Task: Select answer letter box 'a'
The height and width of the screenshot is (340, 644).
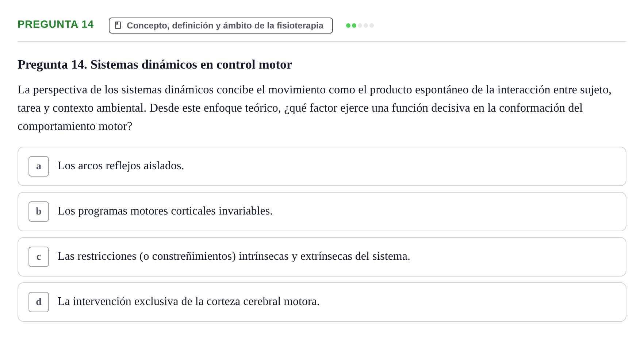Action: click(x=39, y=166)
